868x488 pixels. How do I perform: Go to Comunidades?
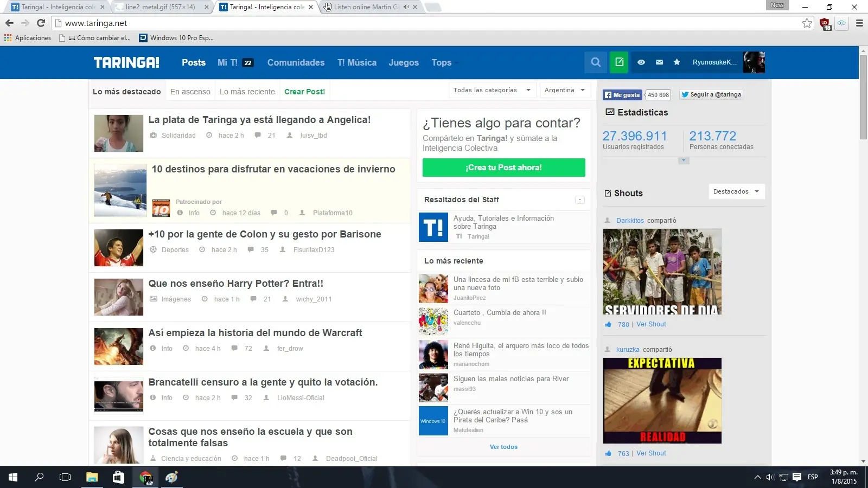296,62
